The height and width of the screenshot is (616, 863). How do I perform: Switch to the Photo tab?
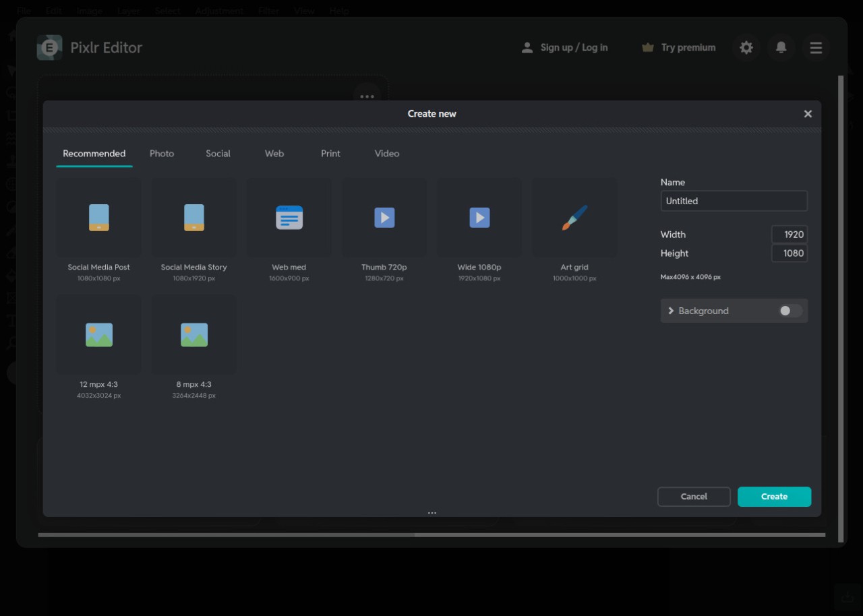[162, 154]
